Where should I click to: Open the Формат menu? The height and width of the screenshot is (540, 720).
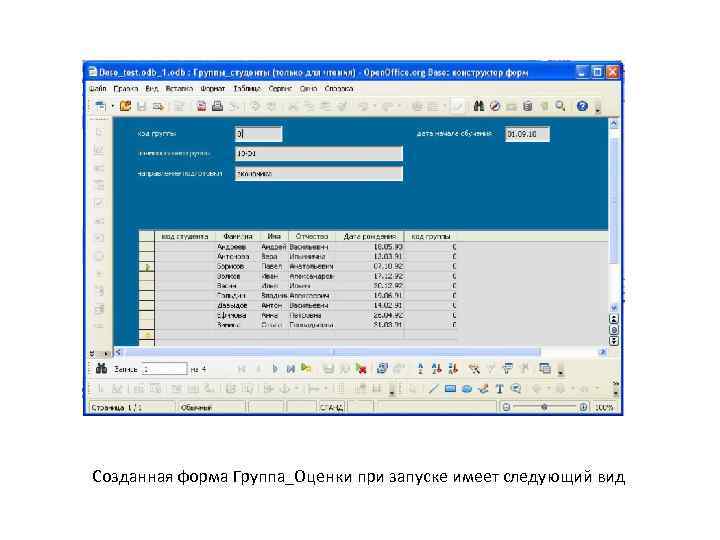tap(213, 88)
